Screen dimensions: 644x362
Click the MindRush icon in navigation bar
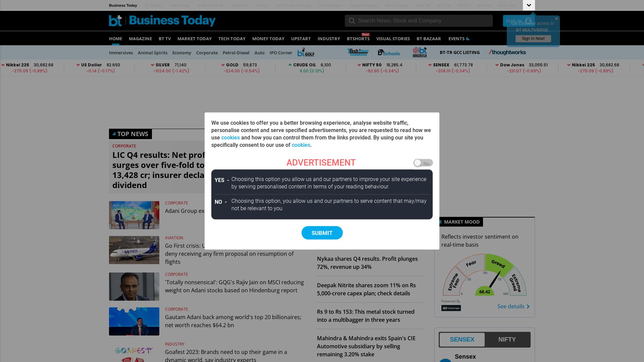point(419,52)
